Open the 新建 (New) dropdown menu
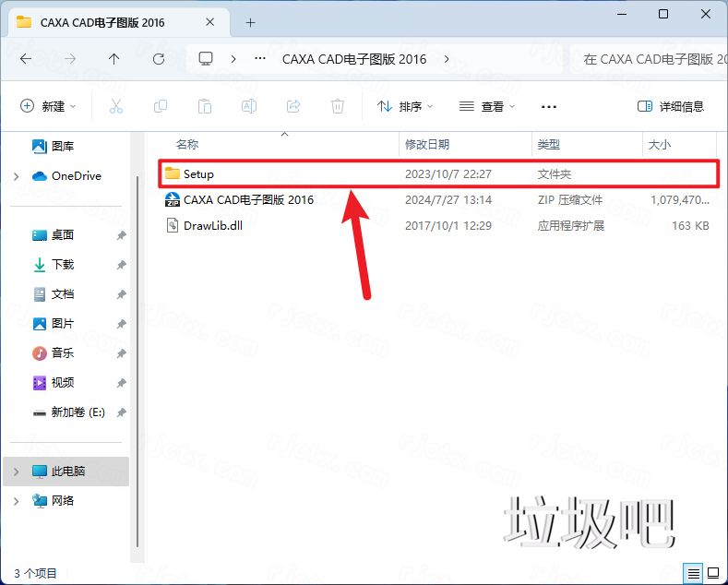 tap(48, 106)
